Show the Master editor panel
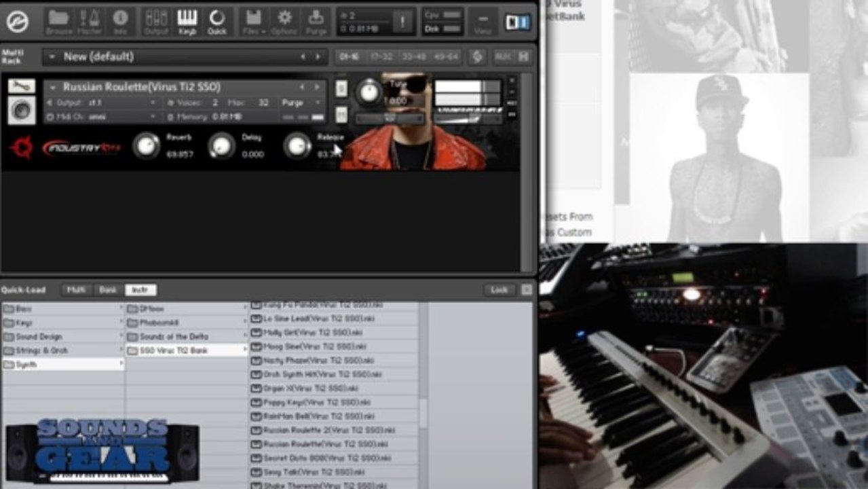 89,21
